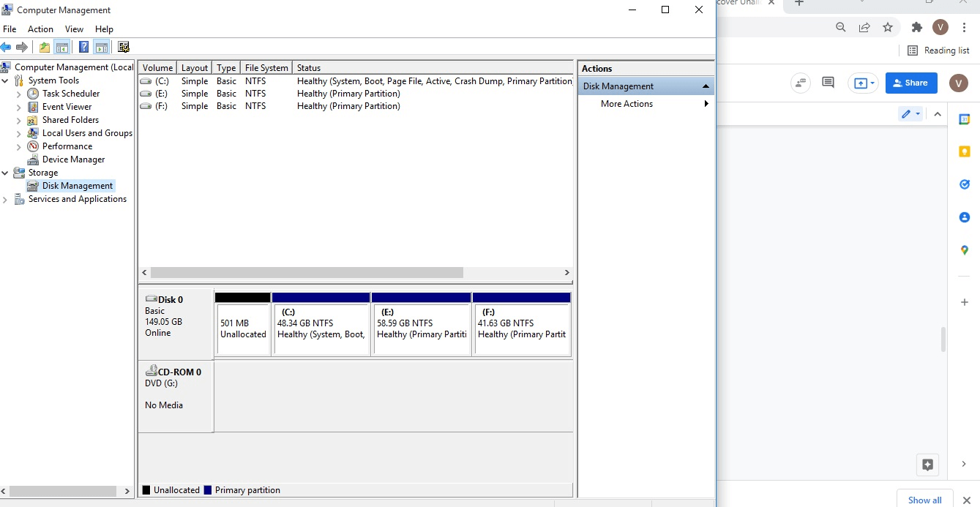Screen dimensions: 980x507
Task: Click the Event Viewer icon
Action: tap(33, 107)
